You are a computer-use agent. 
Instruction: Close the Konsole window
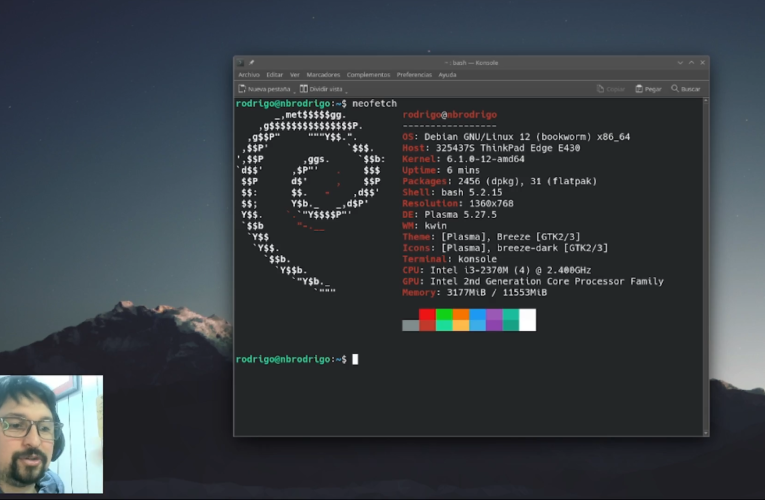pyautogui.click(x=703, y=62)
